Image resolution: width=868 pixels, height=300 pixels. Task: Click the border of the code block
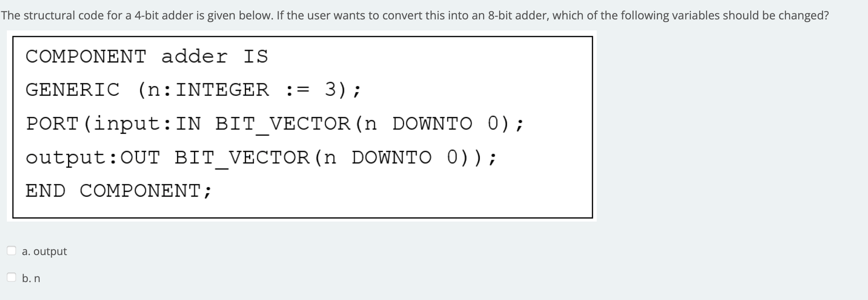[301, 37]
